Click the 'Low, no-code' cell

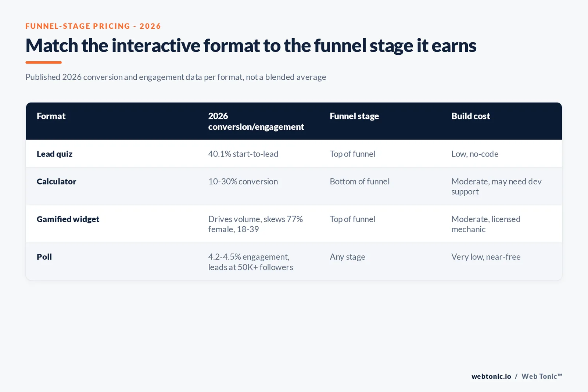475,154
